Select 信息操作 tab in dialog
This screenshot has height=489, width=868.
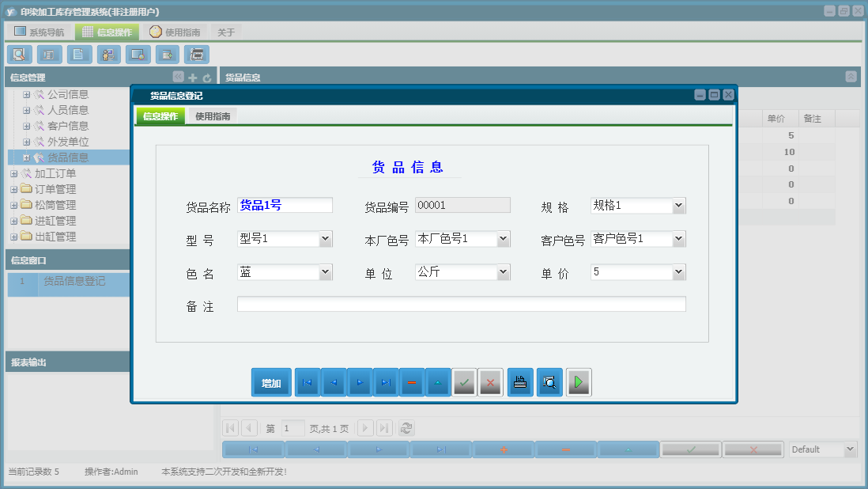tap(160, 116)
